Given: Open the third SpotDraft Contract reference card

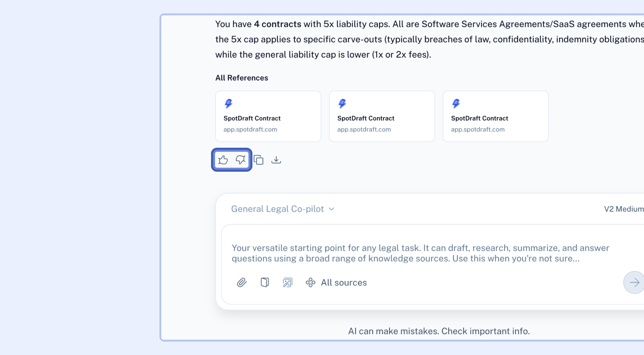Looking at the screenshot, I should (496, 116).
